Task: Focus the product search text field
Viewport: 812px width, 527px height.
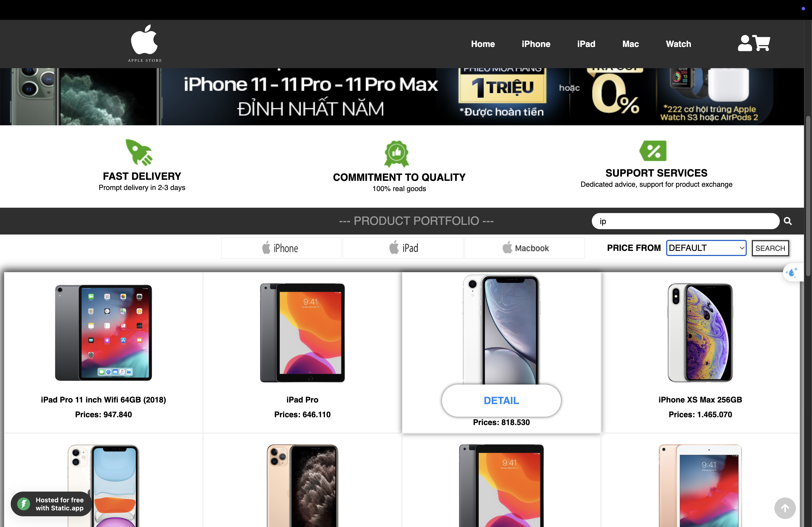Action: coord(685,221)
